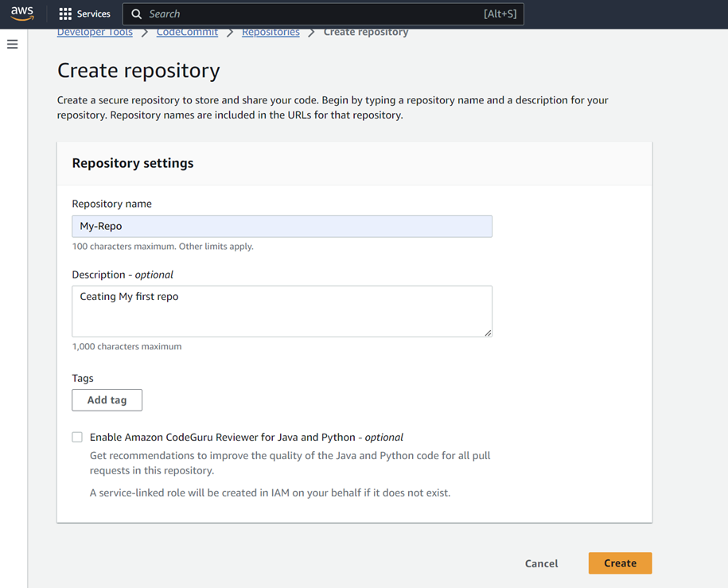Click the textarea resize handle
Viewport: 728px width, 588px height.
[488, 332]
